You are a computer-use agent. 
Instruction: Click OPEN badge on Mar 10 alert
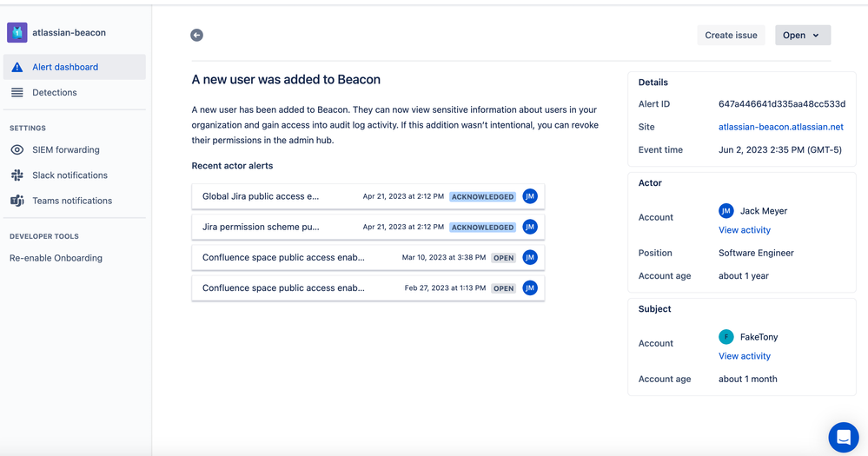click(x=504, y=258)
